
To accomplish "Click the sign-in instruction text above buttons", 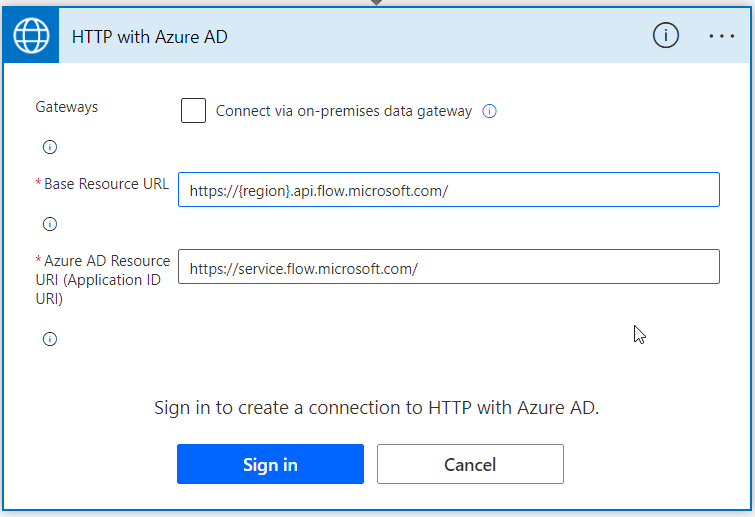I will 376,407.
